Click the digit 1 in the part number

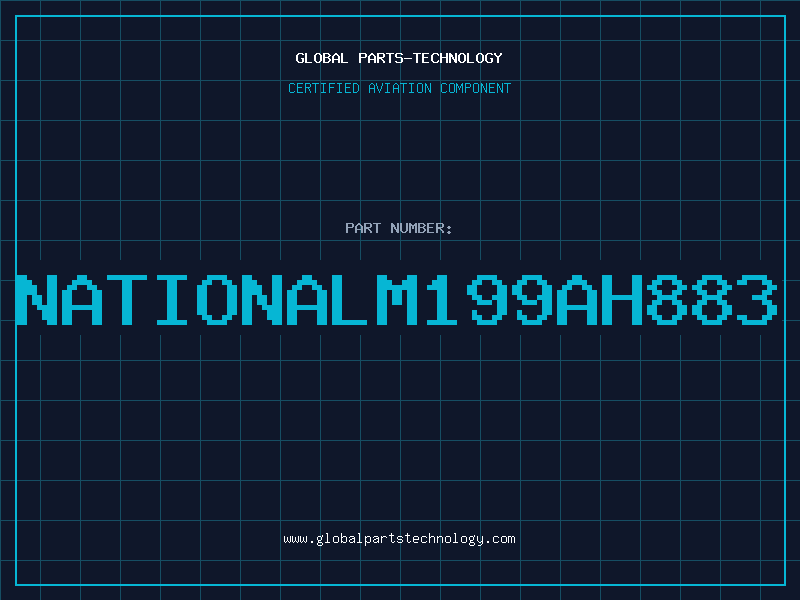point(444,299)
